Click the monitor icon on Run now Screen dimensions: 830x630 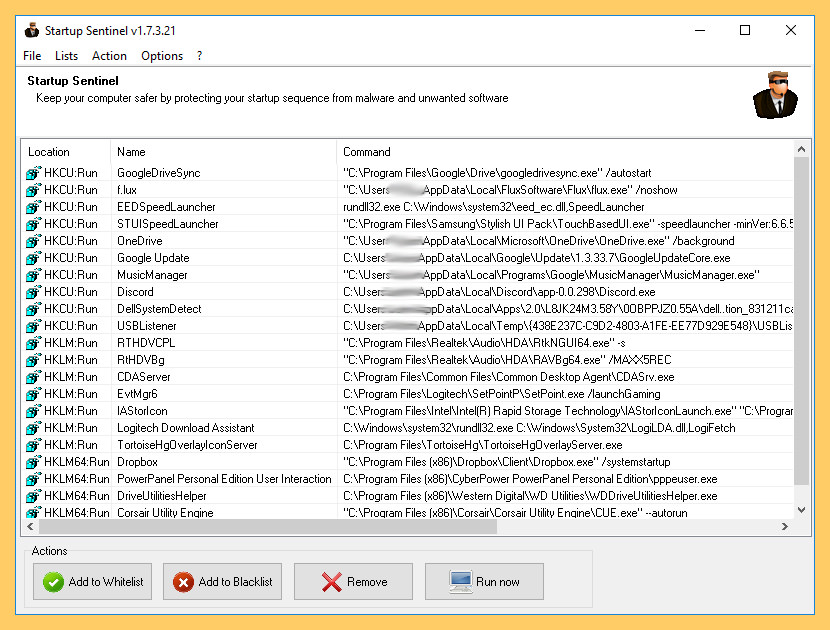coord(461,582)
